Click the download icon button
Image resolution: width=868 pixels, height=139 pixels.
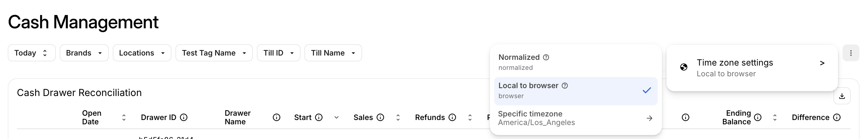pos(842,96)
